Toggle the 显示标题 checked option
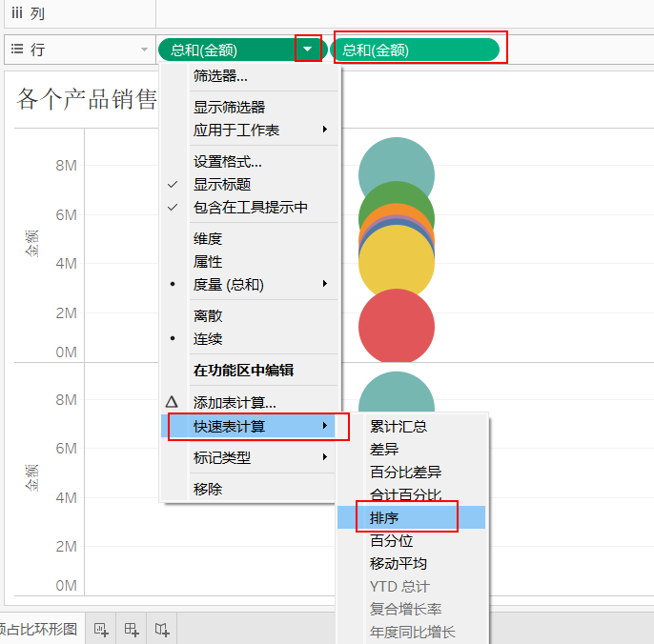Viewport: 654px width, 644px height. click(x=222, y=185)
